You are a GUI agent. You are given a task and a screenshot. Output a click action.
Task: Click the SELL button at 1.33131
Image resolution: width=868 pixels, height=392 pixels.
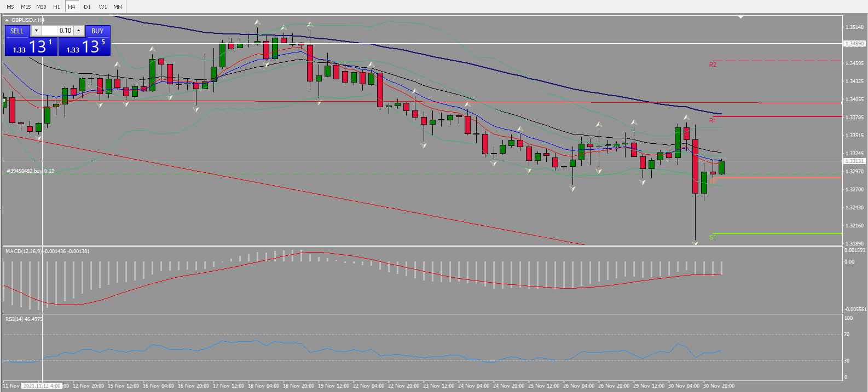tap(31, 41)
